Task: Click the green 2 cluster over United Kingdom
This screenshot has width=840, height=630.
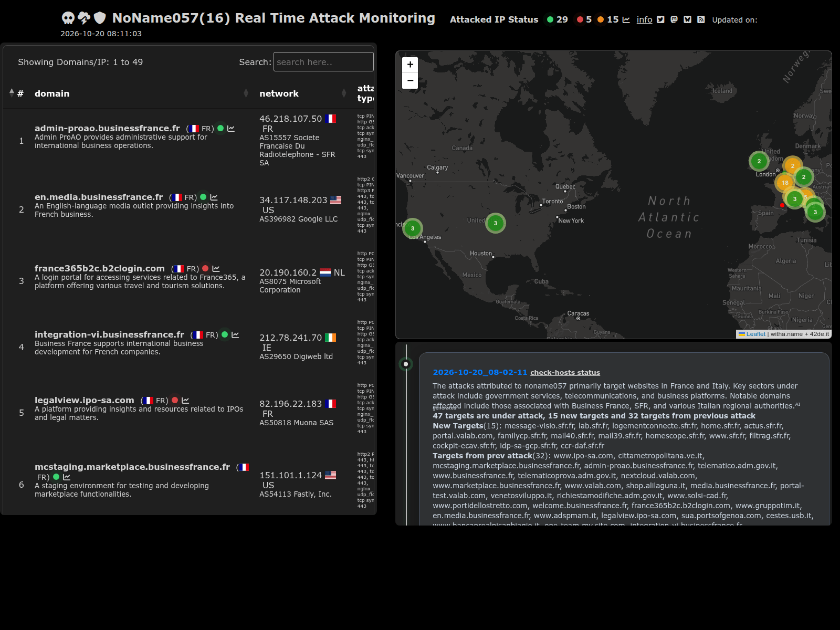Action: (759, 161)
